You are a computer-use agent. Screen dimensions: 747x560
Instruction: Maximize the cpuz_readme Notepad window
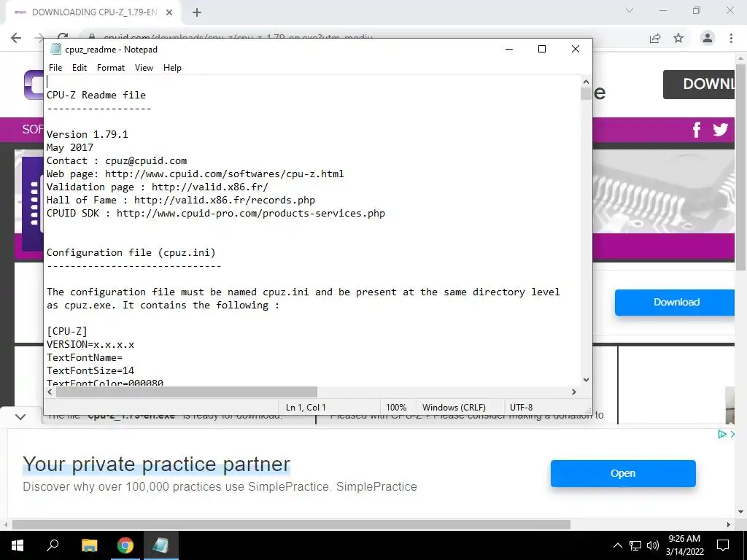[542, 49]
